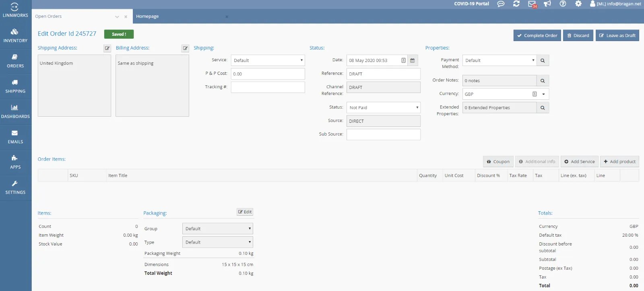Open the chat bubble icon in header
The image size is (644, 291).
(x=501, y=4)
